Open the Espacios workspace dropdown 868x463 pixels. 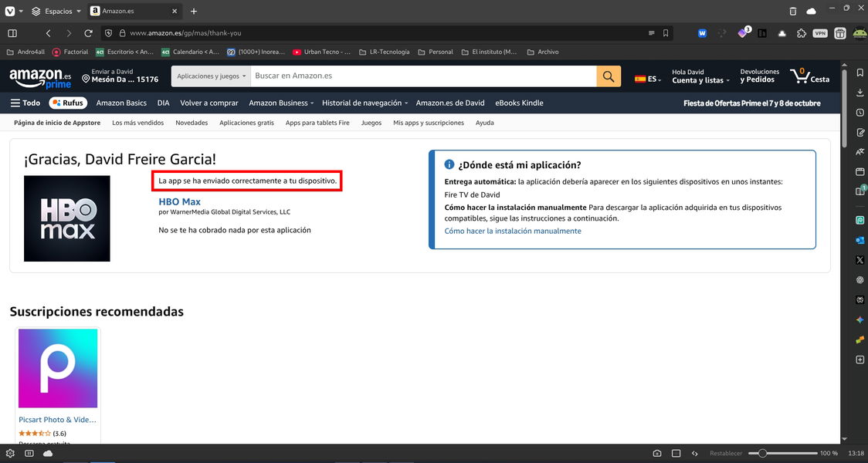(x=56, y=11)
